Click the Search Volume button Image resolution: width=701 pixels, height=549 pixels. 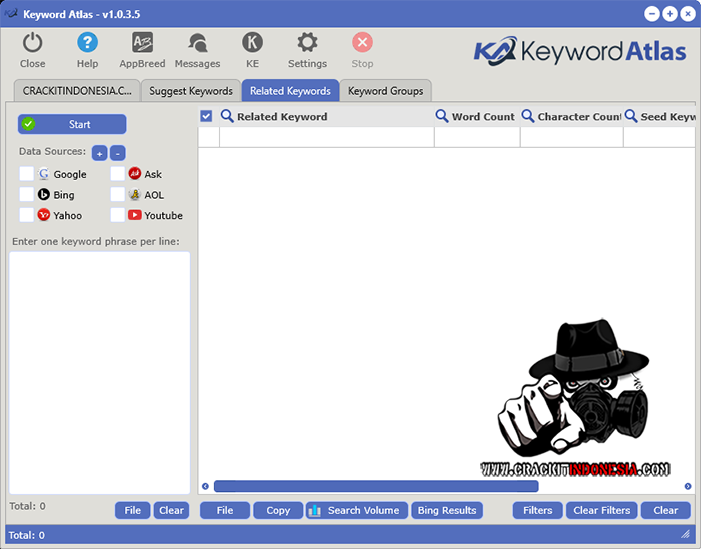coord(356,510)
